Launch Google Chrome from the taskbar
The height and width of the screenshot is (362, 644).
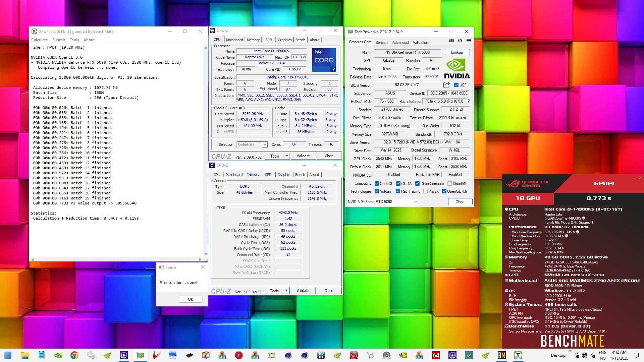click(x=74, y=355)
